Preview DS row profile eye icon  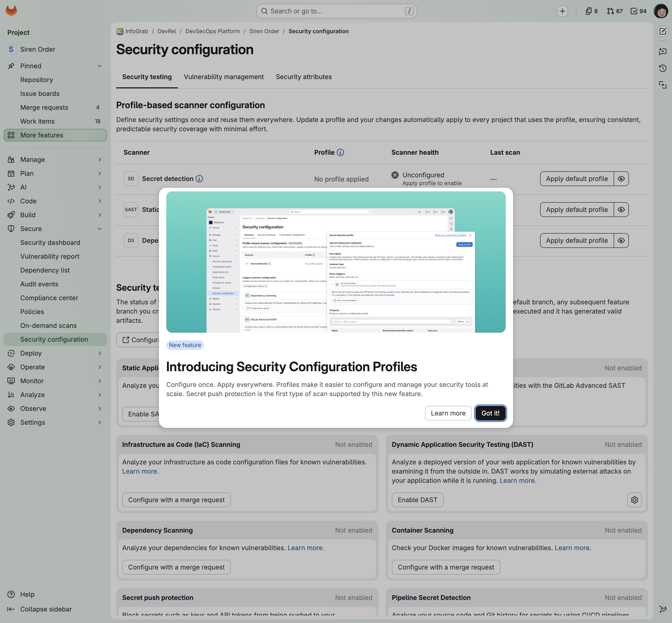pos(621,241)
